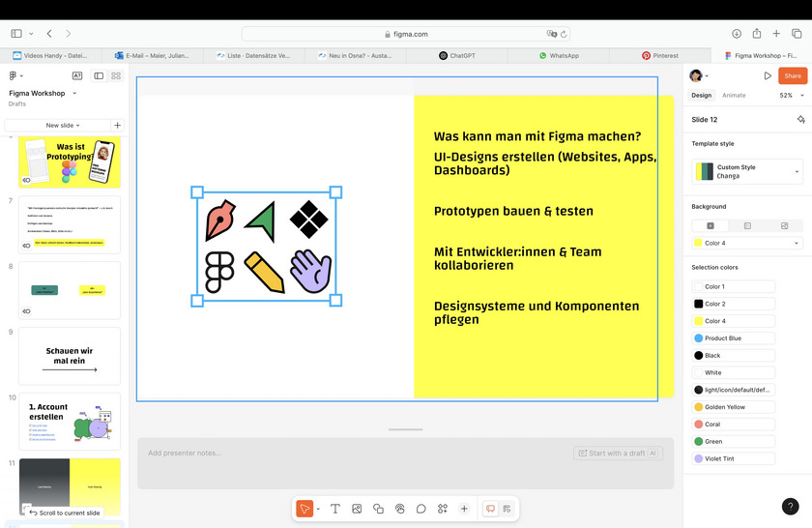Screen dimensions: 812x528
Task: Open the New slide dropdown
Action: coord(63,126)
